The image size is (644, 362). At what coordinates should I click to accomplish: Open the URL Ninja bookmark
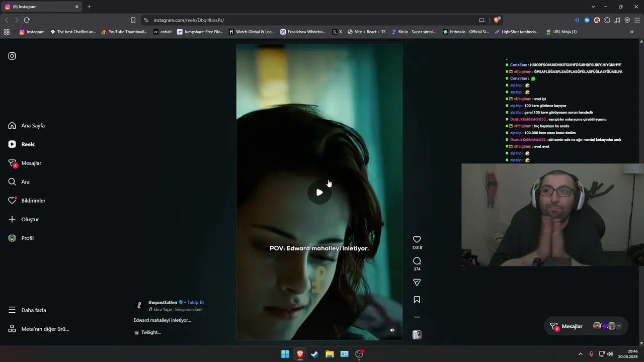click(x=561, y=32)
